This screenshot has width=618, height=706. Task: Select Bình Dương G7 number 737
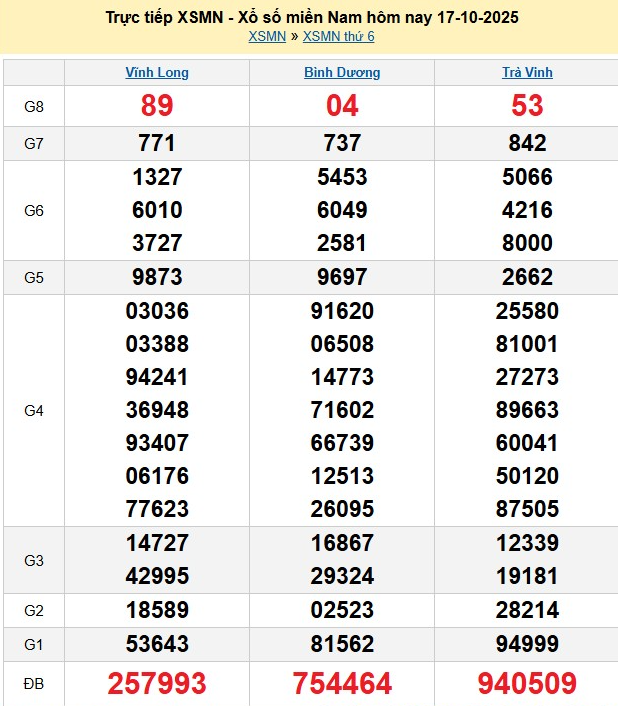click(x=342, y=143)
